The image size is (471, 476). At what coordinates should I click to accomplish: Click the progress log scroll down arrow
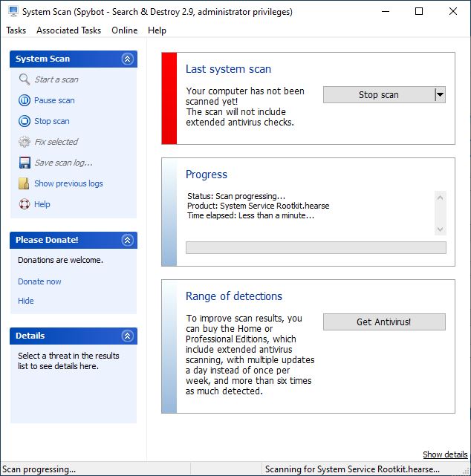[x=440, y=229]
